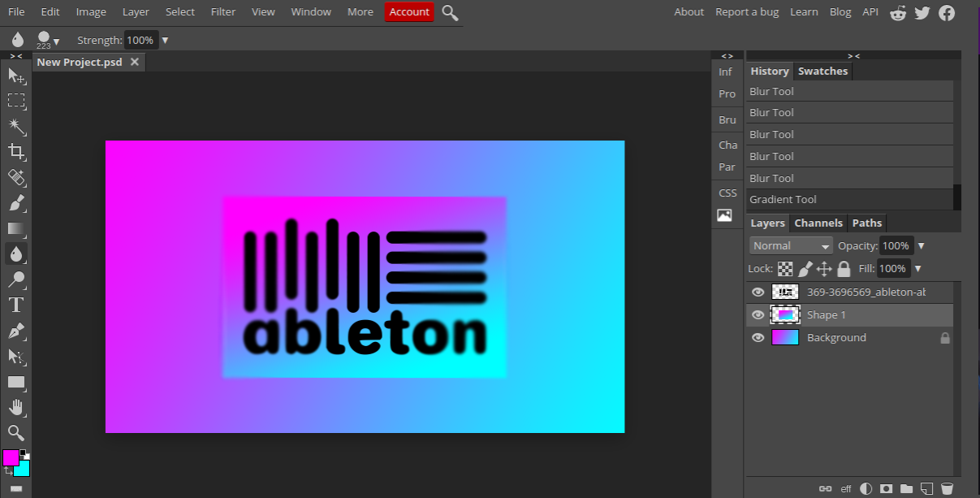Open the Opacity slider arrow
The height and width of the screenshot is (498, 980).
click(921, 245)
